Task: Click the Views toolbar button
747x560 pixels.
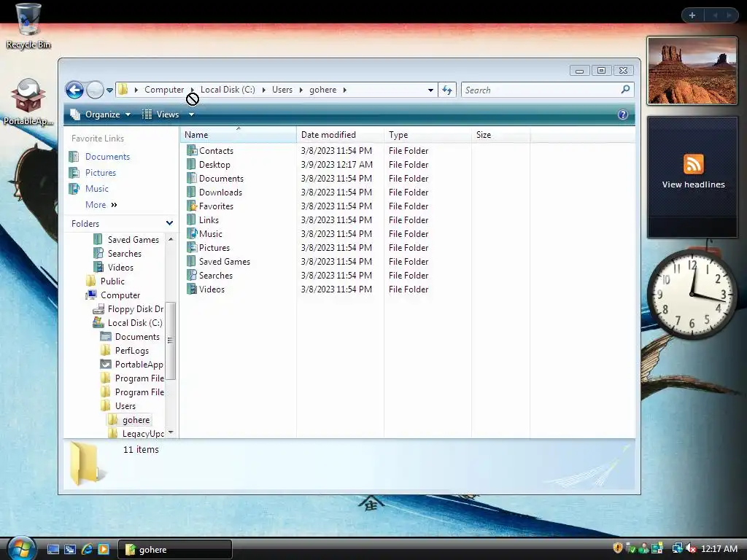Action: click(160, 114)
